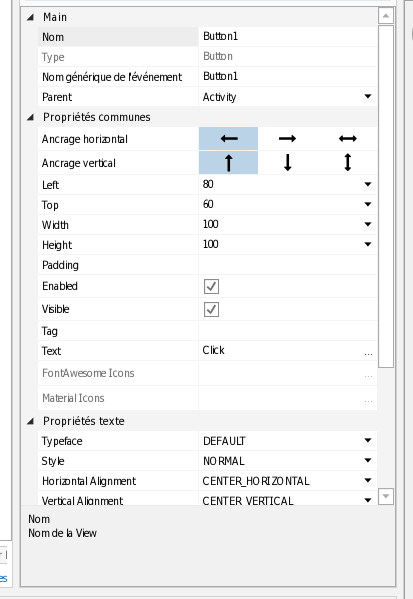Select bottom vertical anchor arrow

click(287, 163)
